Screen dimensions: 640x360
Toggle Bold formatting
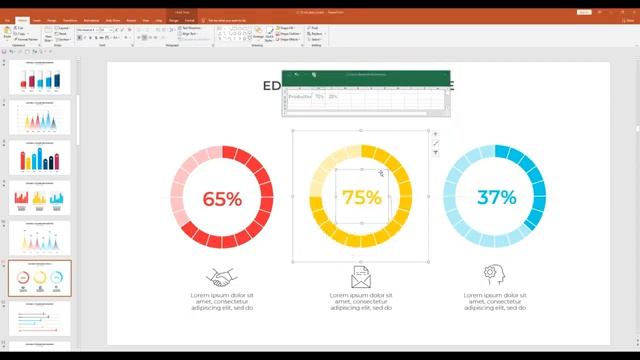coord(80,38)
